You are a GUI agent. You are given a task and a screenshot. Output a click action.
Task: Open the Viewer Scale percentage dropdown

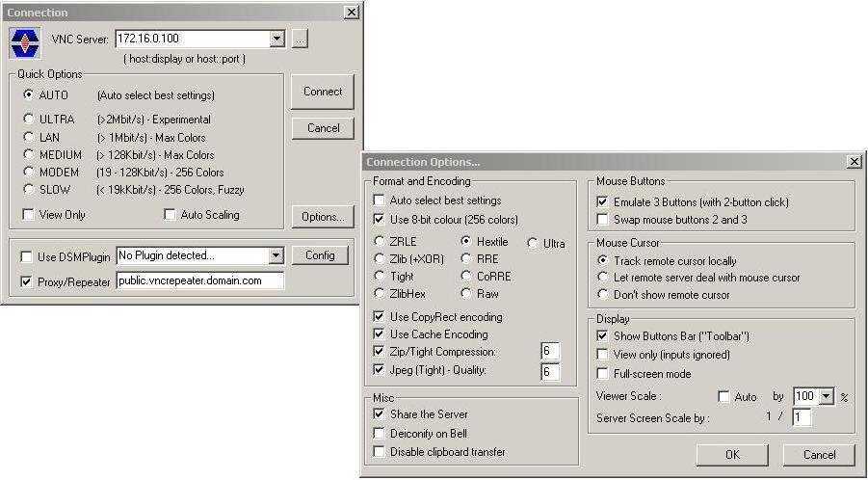(826, 396)
